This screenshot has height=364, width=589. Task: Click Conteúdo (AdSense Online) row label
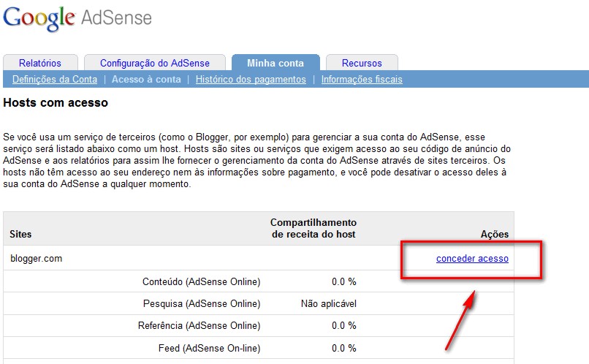click(x=202, y=281)
